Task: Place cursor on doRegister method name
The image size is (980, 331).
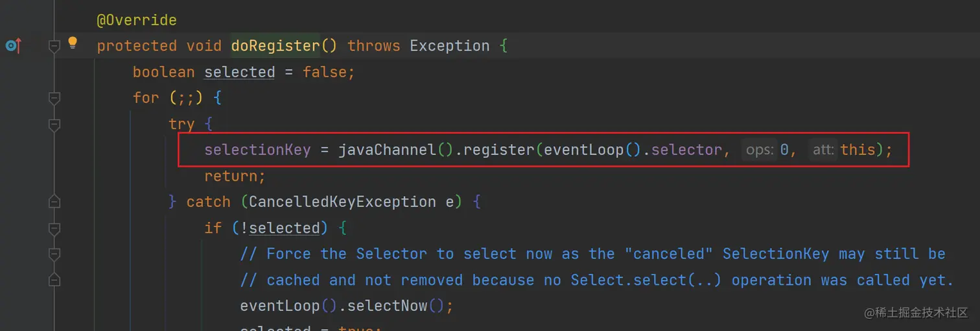Action: click(275, 46)
